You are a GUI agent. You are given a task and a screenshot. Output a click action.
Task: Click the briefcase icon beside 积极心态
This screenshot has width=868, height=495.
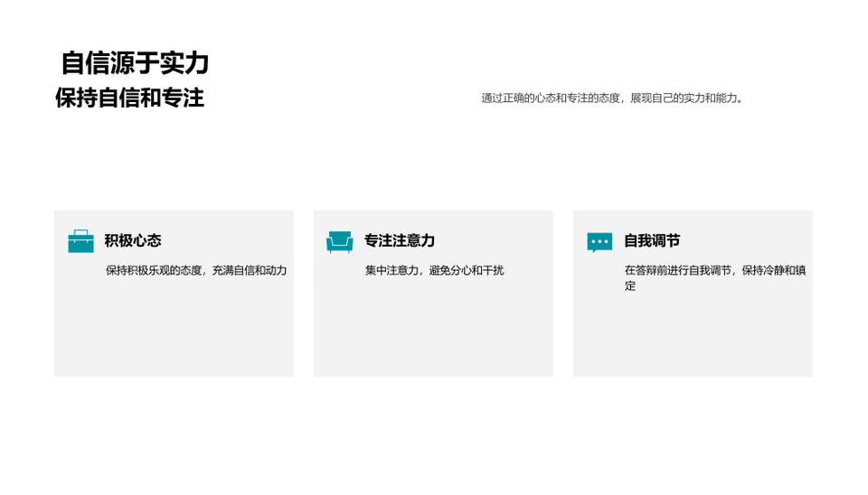point(80,241)
